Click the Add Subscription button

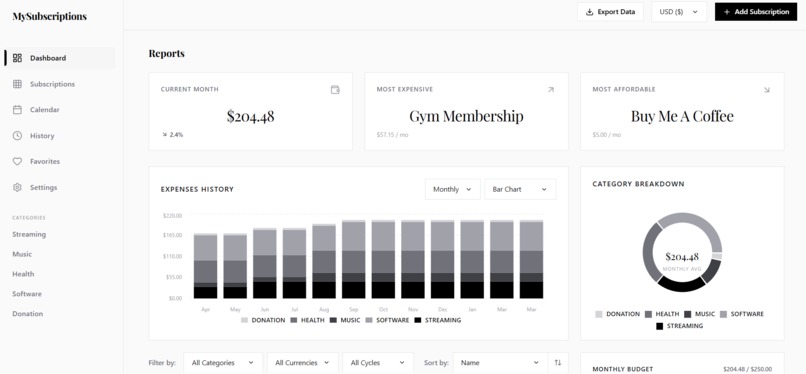tap(756, 12)
